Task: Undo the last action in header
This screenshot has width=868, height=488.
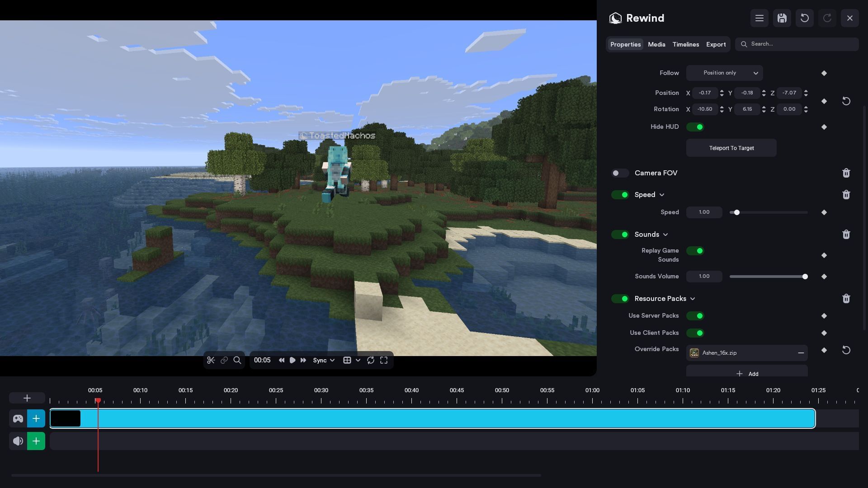Action: pos(805,18)
